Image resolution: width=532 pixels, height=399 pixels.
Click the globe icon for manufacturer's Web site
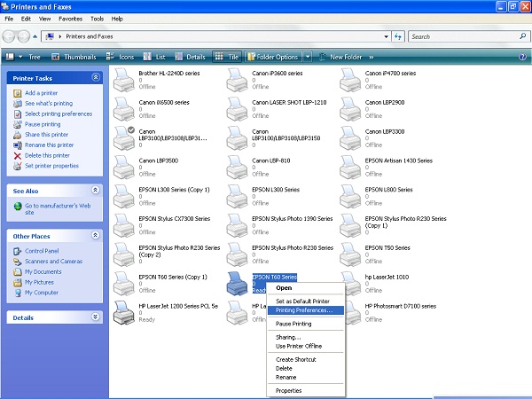[x=18, y=207]
